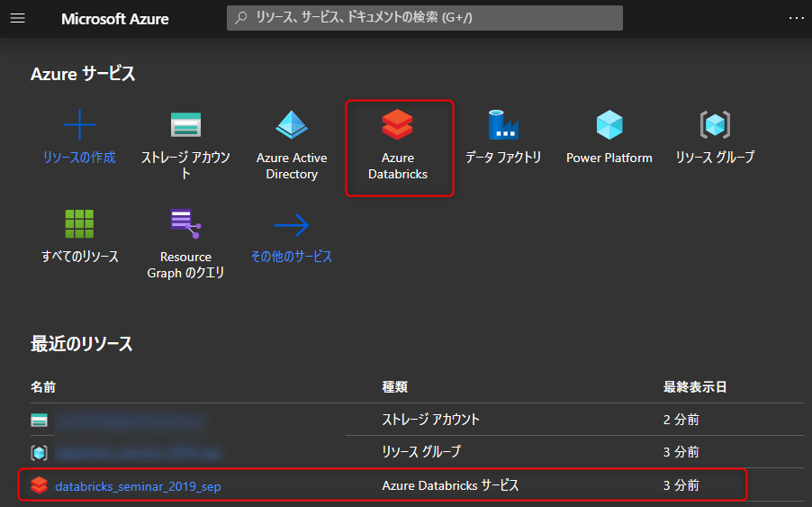
Task: Open the リソースの作成 link
Action: (x=79, y=158)
